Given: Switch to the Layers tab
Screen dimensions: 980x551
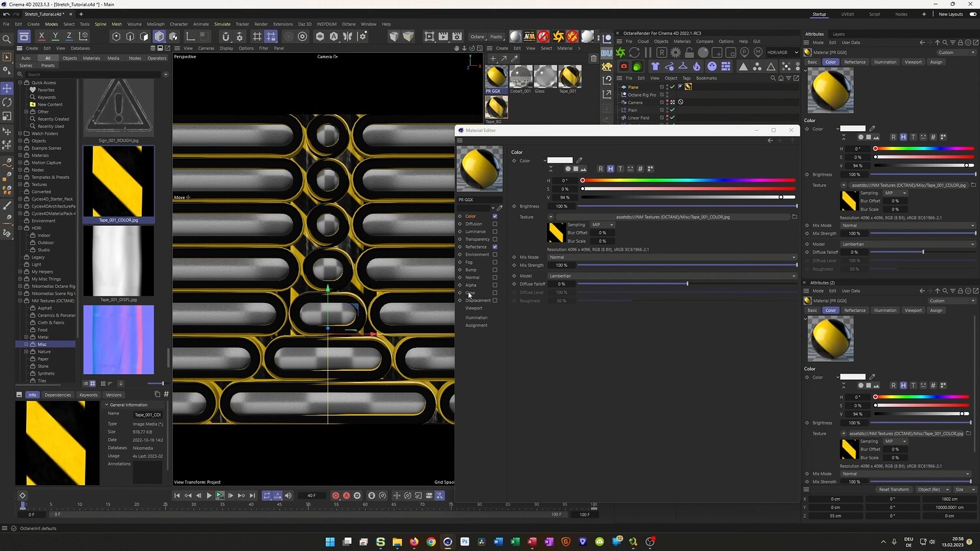Looking at the screenshot, I should point(839,34).
